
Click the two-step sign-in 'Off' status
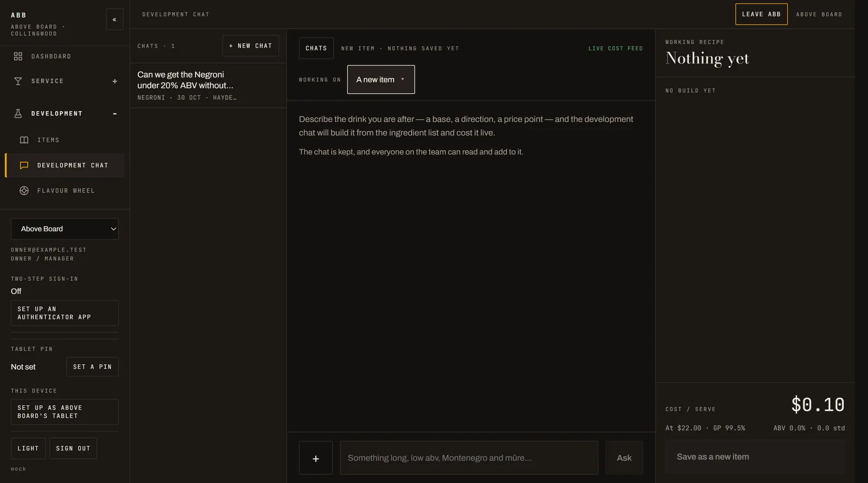[16, 292]
